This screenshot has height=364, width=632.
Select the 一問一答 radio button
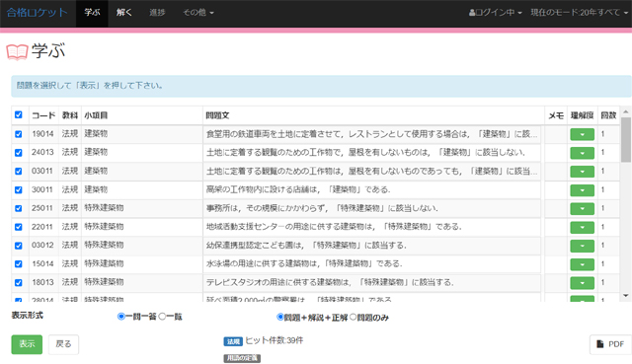click(120, 317)
